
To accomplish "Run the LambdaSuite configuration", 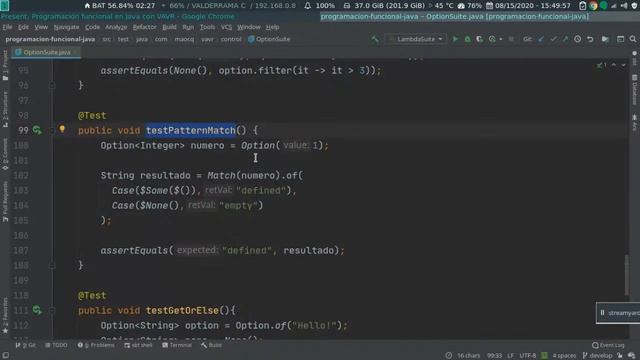I will pyautogui.click(x=455, y=39).
